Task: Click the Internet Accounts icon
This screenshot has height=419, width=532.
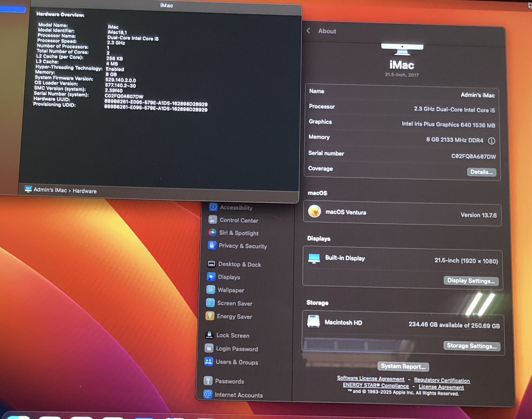Action: tap(207, 394)
